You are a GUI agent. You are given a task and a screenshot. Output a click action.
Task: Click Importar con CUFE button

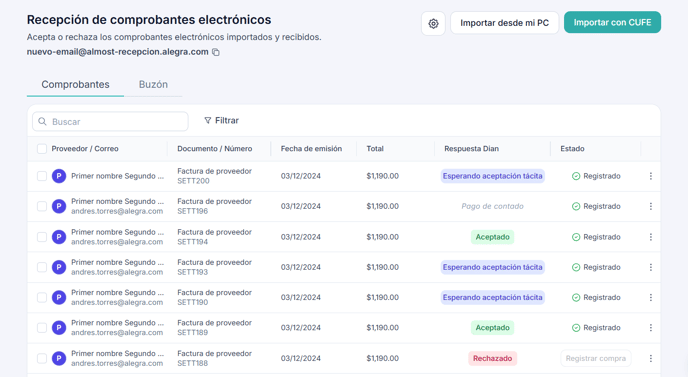pyautogui.click(x=613, y=22)
